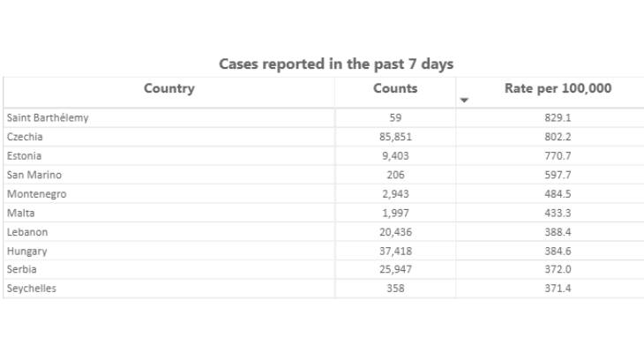Click Czechia's count value 85,851
This screenshot has height=353, width=644.
tap(395, 137)
